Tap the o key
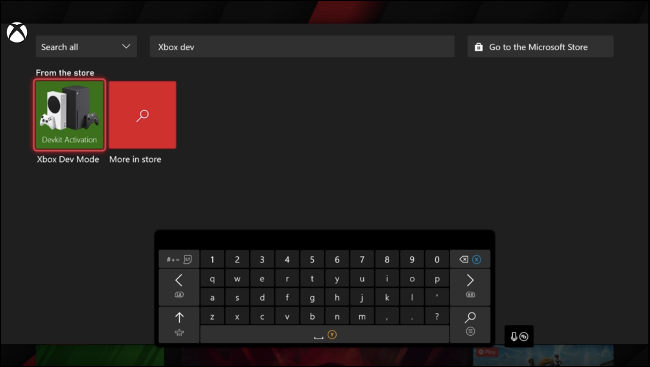Image resolution: width=650 pixels, height=367 pixels. tap(412, 279)
